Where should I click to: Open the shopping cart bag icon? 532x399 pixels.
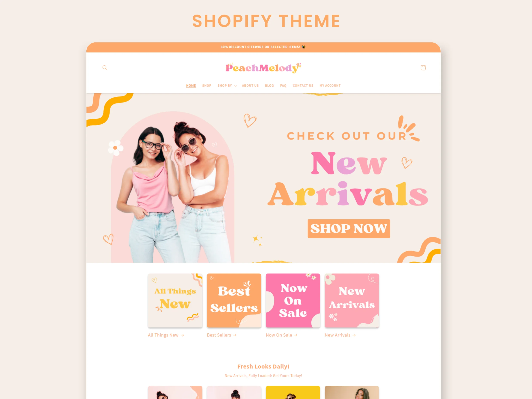(423, 68)
